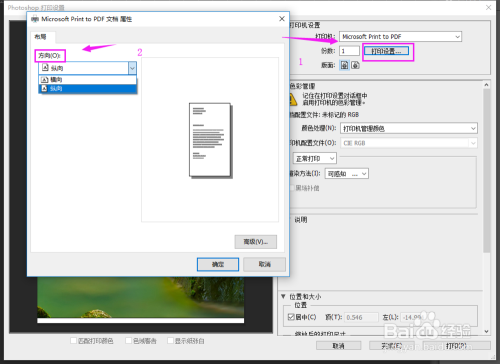Close the Photoshop print settings window

(x=488, y=7)
